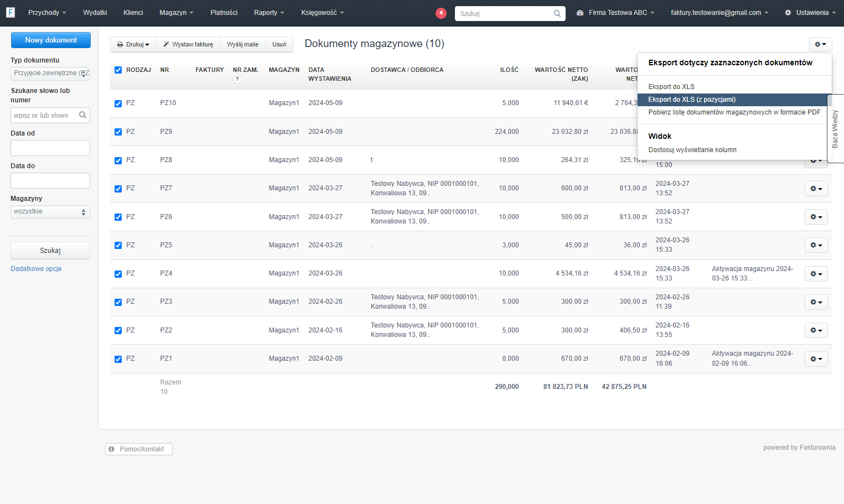Open the gear menu for row PZ4

pyautogui.click(x=816, y=274)
